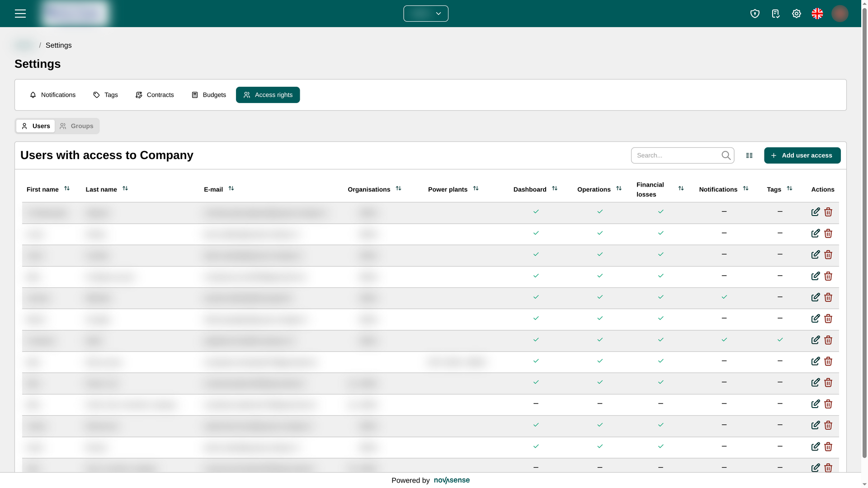Delete the third user row

coord(828,255)
